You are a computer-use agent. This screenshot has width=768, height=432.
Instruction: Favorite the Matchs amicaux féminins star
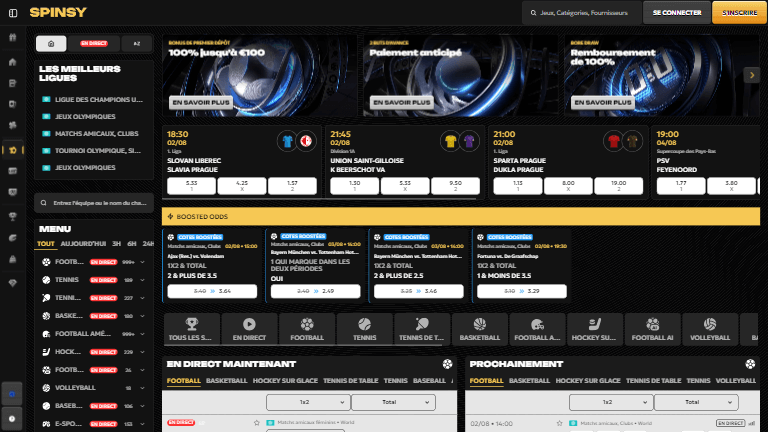tap(257, 422)
